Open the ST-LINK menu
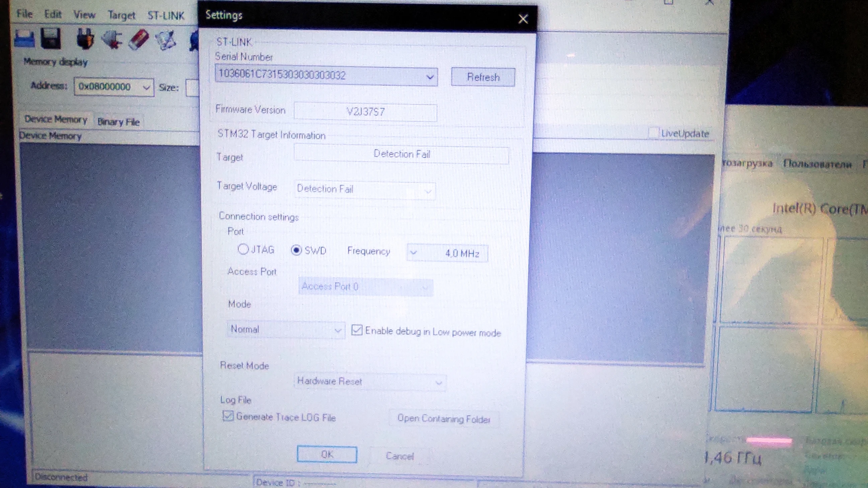This screenshot has height=488, width=868. point(166,15)
